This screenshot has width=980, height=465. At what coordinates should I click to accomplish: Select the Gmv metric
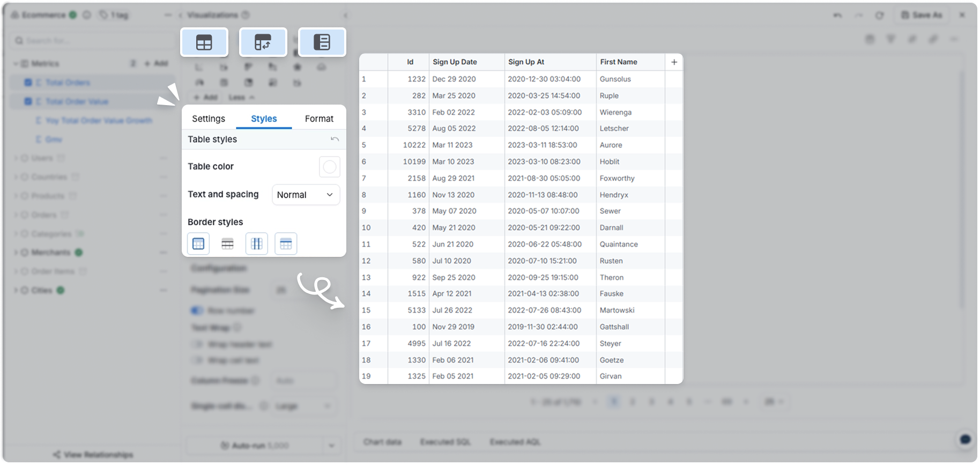pyautogui.click(x=54, y=139)
